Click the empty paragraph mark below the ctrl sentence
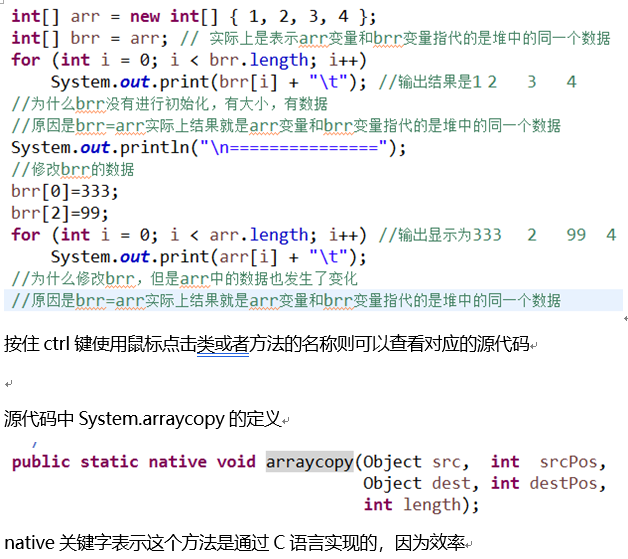The width and height of the screenshot is (628, 559). pyautogui.click(x=9, y=384)
